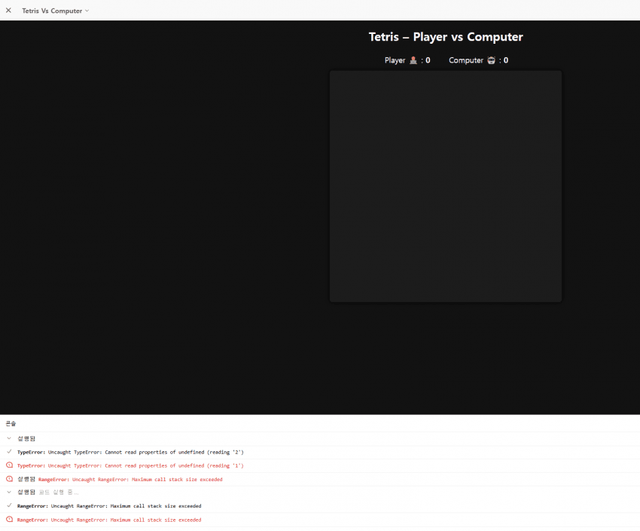This screenshot has height=531, width=640.
Task: Click checkmark icon beside 'reading 2' TypeError
Action: click(x=9, y=452)
